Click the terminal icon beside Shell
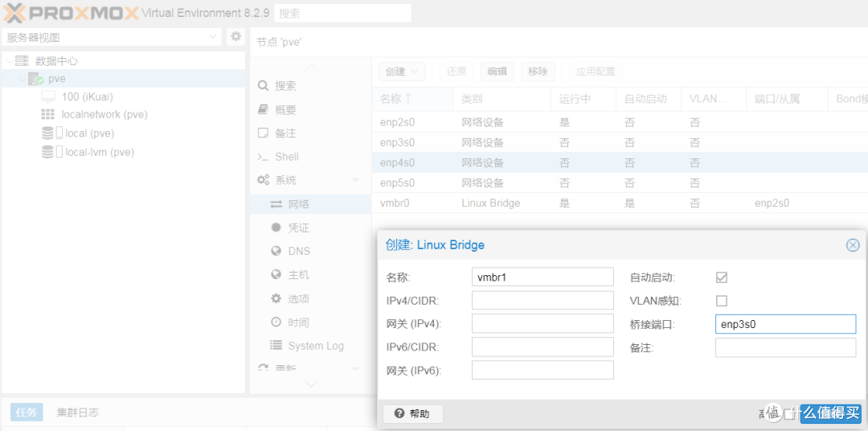 click(x=263, y=158)
